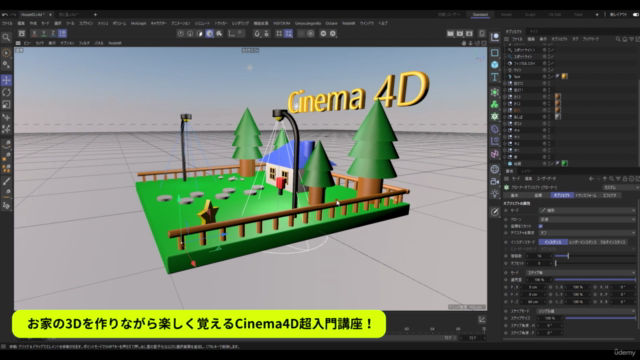Open the first モード dropdown in object properties
Viewport: 640px width, 360px height.
pos(587,210)
